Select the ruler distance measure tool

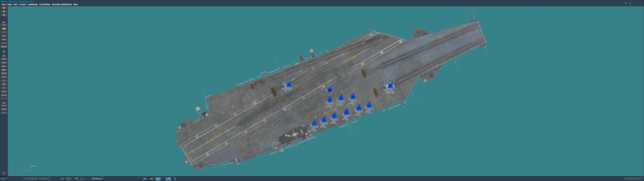[4, 113]
